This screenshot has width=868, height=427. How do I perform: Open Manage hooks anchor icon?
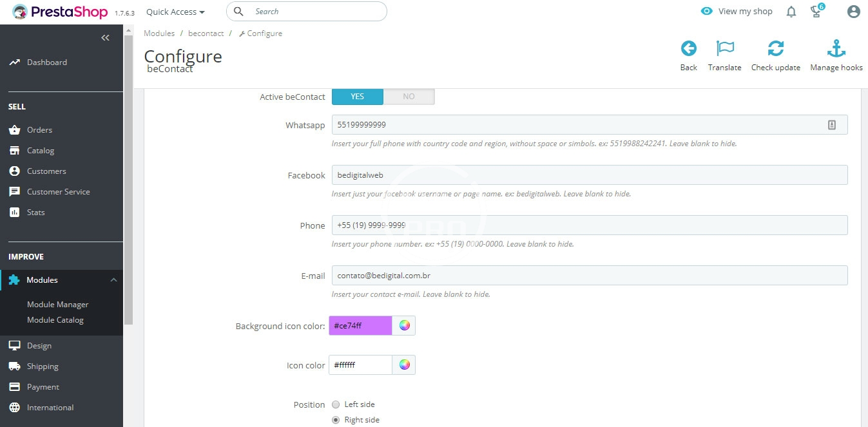pos(836,49)
